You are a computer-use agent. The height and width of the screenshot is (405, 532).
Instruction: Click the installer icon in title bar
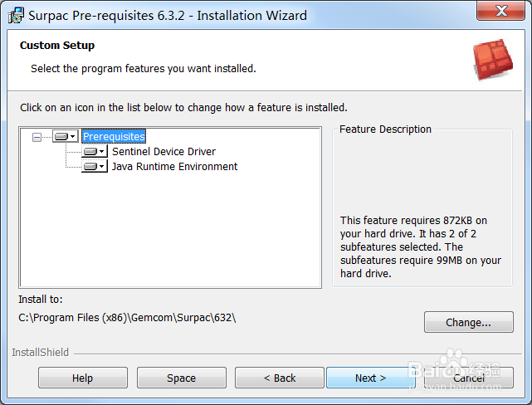[x=16, y=15]
